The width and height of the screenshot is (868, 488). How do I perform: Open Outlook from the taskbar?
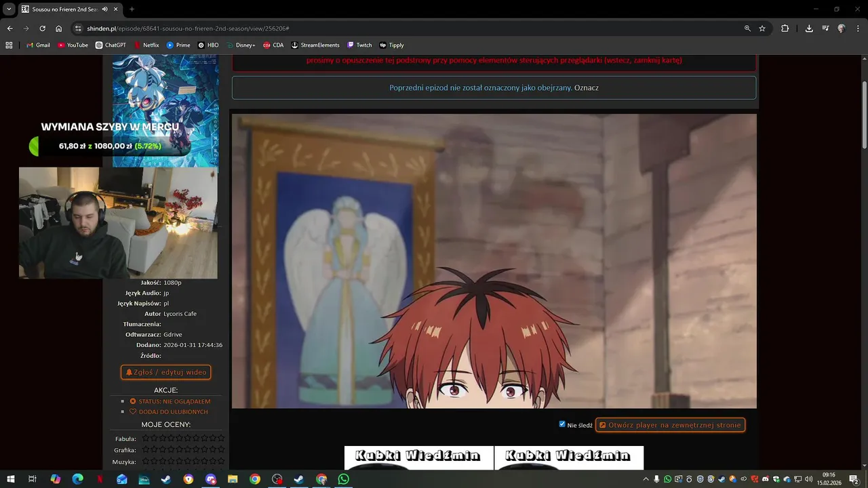pos(122,479)
